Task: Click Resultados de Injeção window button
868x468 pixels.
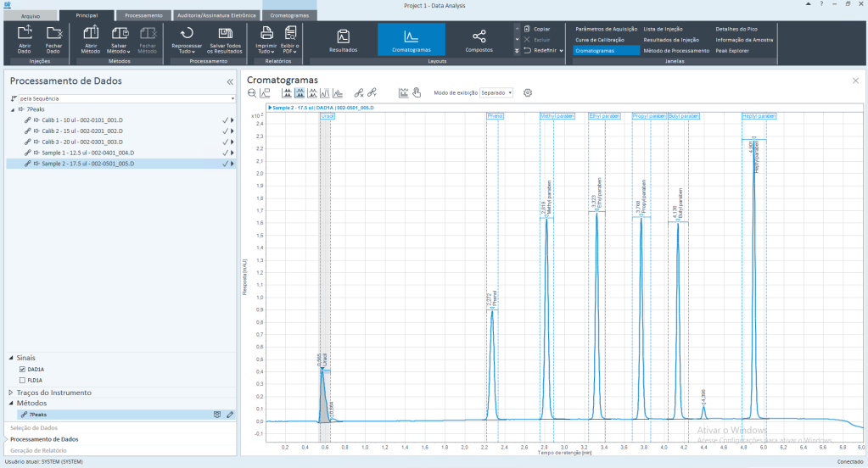Action: pyautogui.click(x=671, y=40)
